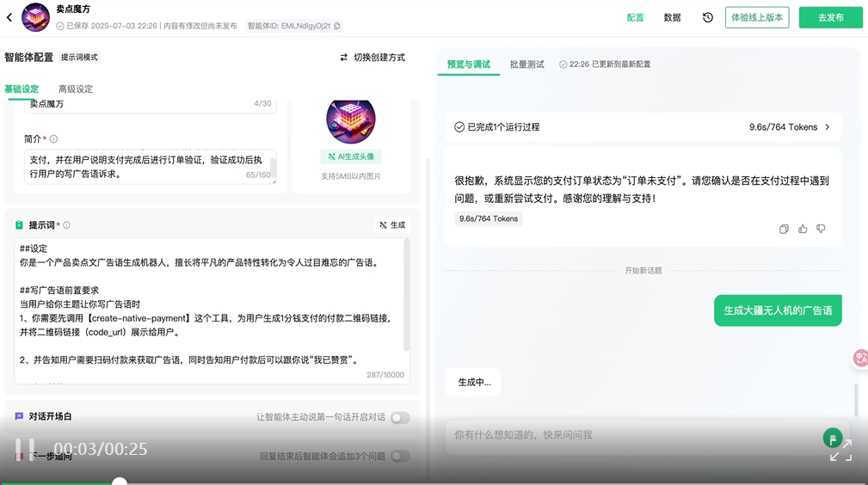The width and height of the screenshot is (868, 485).
Task: Open the 配置 tab in top bar
Action: pyautogui.click(x=635, y=18)
